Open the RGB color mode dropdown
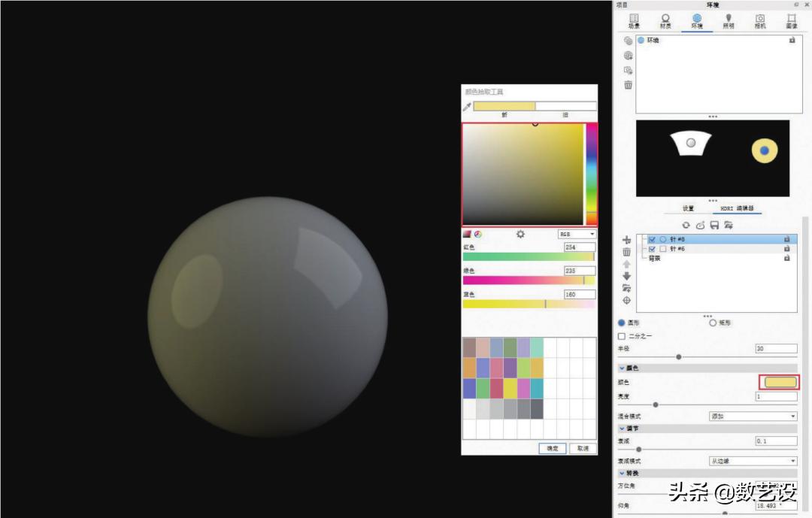The image size is (812, 518). [577, 235]
